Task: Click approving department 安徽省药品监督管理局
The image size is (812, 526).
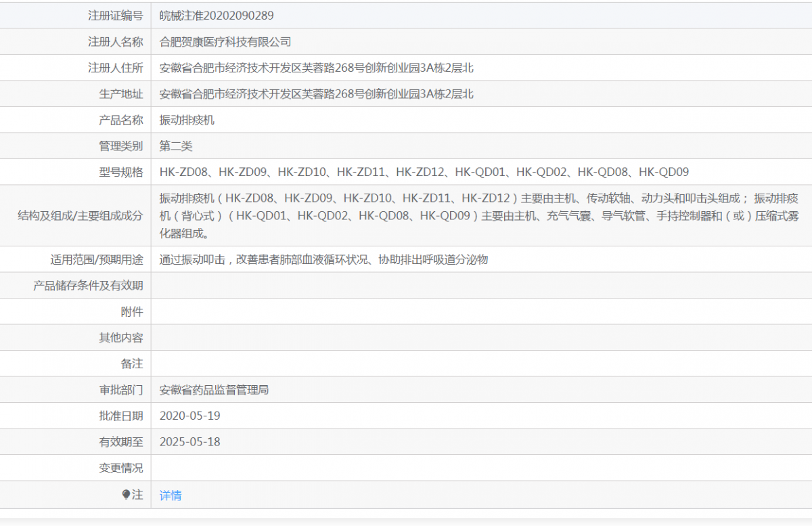Action: pos(214,390)
